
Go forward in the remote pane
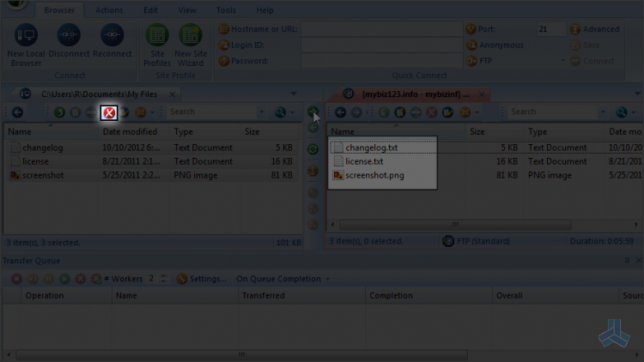[356, 112]
